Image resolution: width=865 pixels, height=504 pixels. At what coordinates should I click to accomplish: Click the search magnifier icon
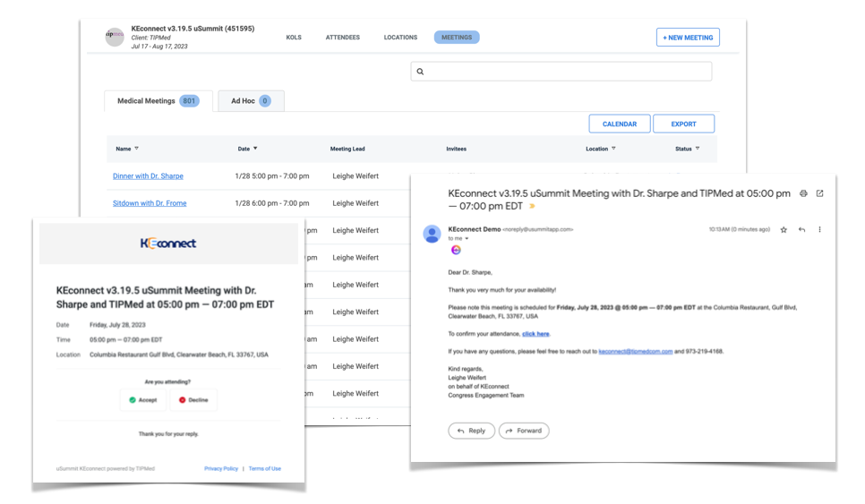click(x=420, y=72)
